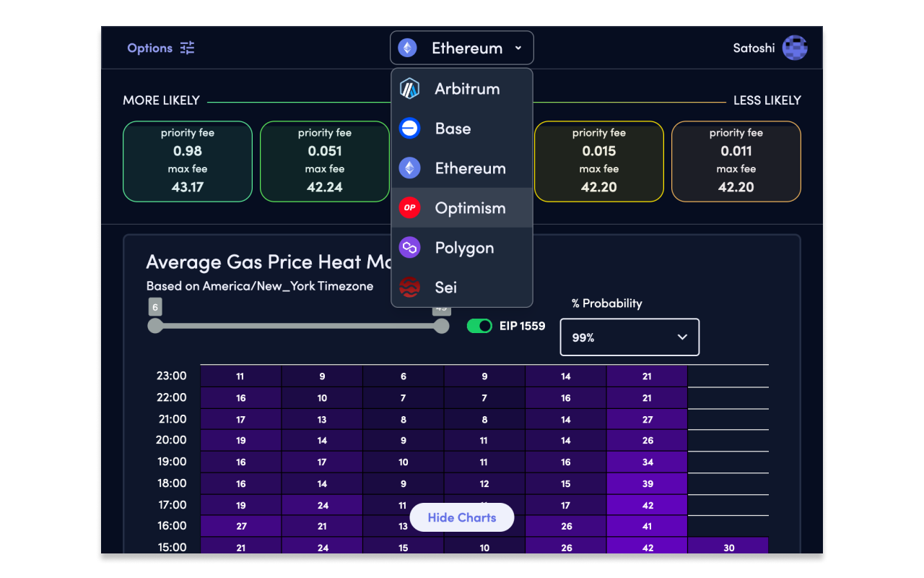924x578 pixels.
Task: Select Arbitrum from network list
Action: point(462,89)
